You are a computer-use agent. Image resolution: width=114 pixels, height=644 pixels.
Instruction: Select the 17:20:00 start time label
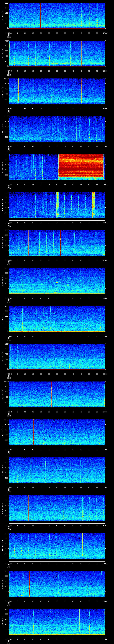coord(9,184)
